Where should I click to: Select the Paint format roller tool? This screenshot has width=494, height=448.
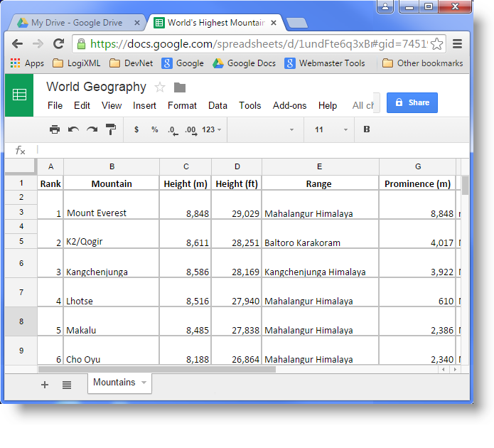[111, 129]
